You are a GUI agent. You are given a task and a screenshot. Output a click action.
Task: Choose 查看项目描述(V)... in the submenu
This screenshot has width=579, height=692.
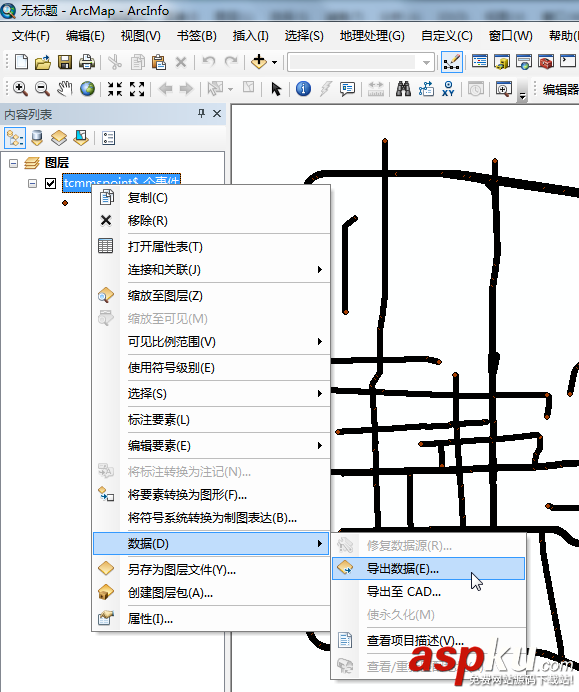coord(429,640)
